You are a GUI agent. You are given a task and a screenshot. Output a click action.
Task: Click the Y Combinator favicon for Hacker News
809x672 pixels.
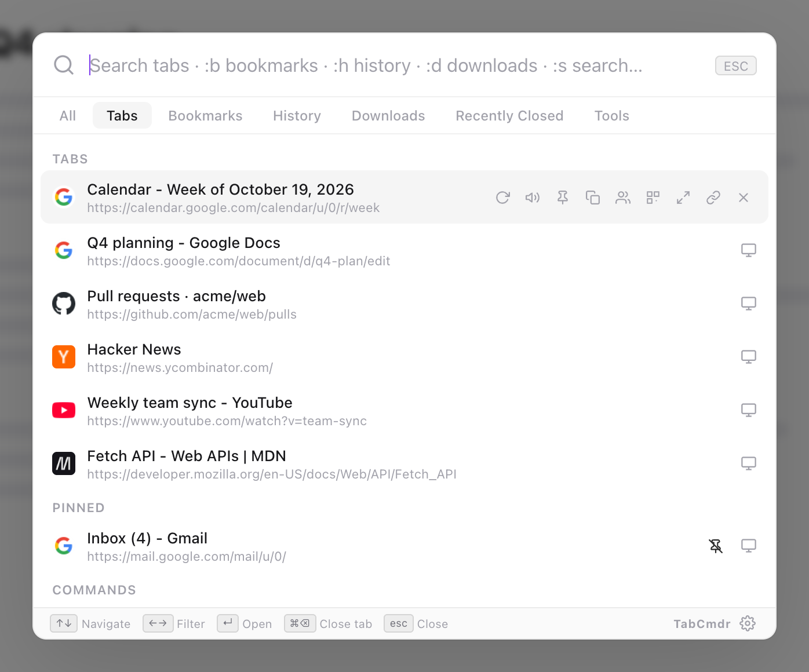(64, 357)
